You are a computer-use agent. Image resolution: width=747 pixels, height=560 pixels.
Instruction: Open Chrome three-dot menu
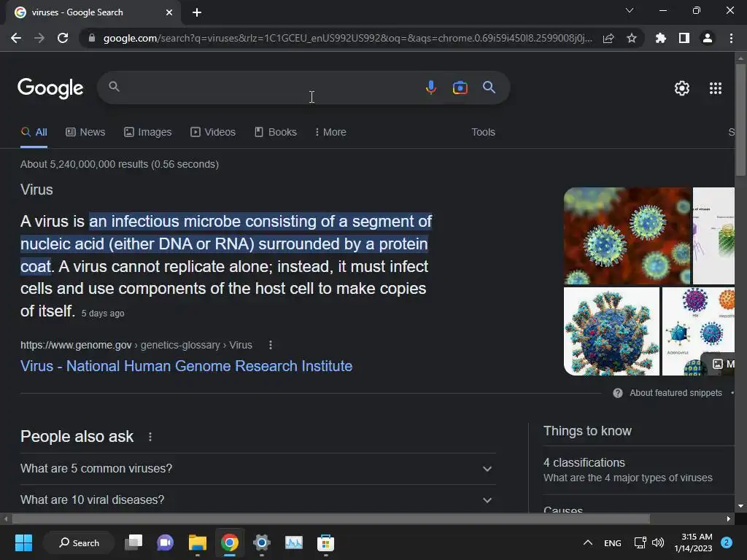[731, 38]
